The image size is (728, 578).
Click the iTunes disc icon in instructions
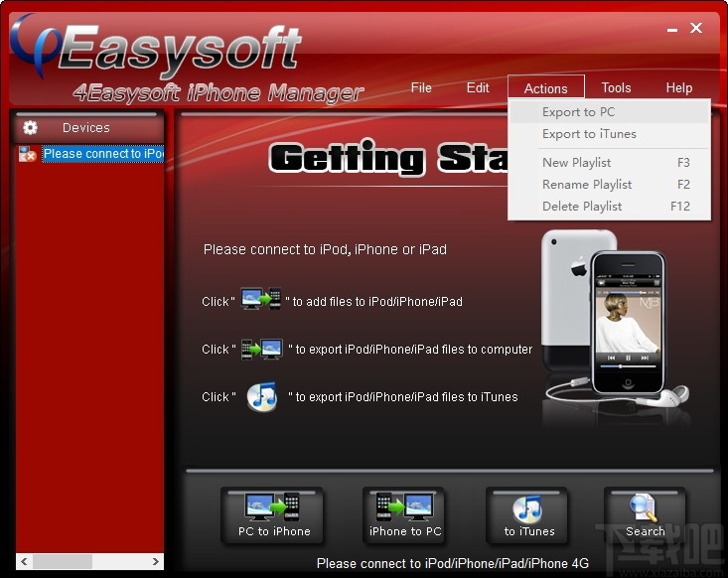(262, 397)
